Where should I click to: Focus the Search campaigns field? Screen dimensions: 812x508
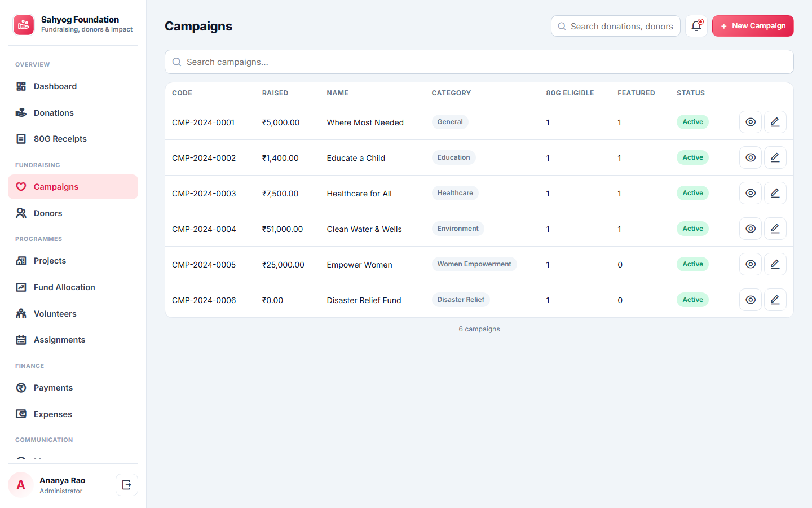tap(479, 62)
